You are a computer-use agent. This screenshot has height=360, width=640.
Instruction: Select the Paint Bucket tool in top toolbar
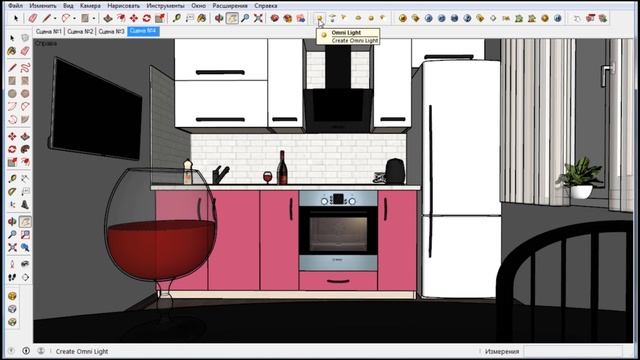pos(202,18)
